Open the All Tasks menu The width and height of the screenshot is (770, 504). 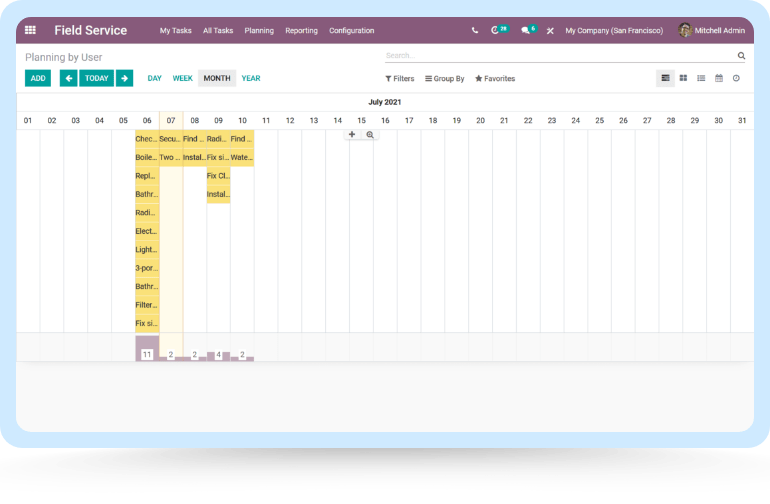(218, 31)
